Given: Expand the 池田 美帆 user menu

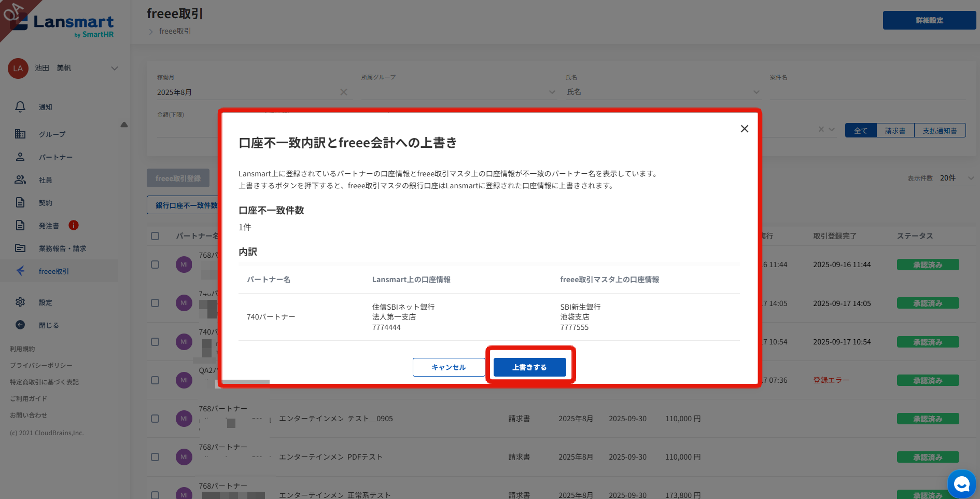Looking at the screenshot, I should point(115,68).
